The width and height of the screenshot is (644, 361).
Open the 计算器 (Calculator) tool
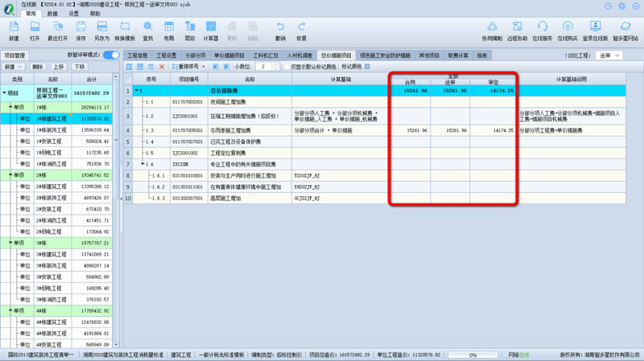point(210,31)
